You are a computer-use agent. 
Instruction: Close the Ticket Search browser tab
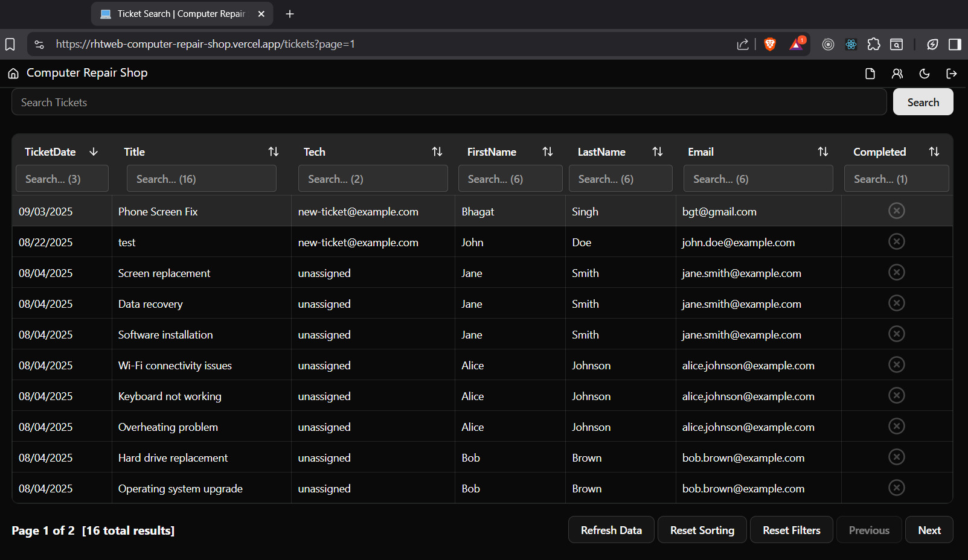pos(261,14)
